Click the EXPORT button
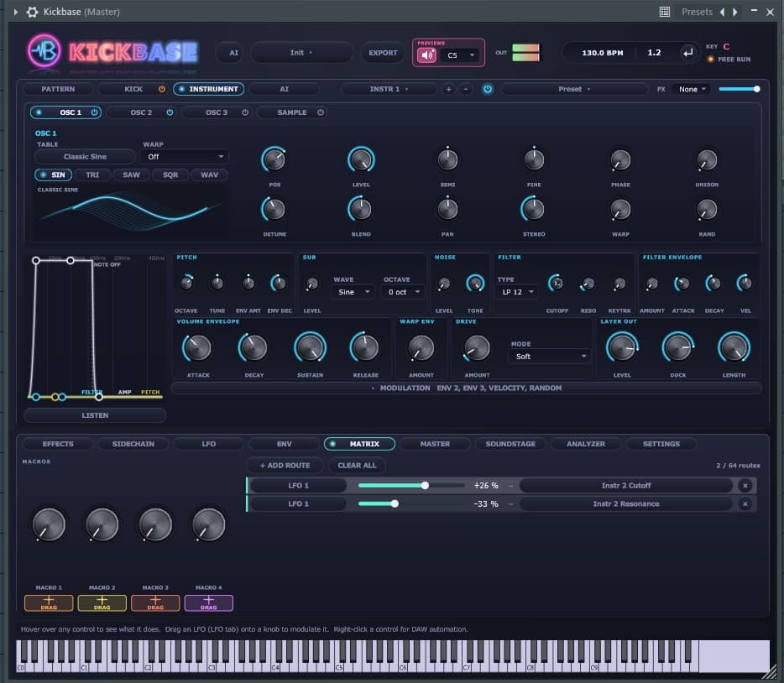Screen dimensions: 784x683 (x=383, y=53)
